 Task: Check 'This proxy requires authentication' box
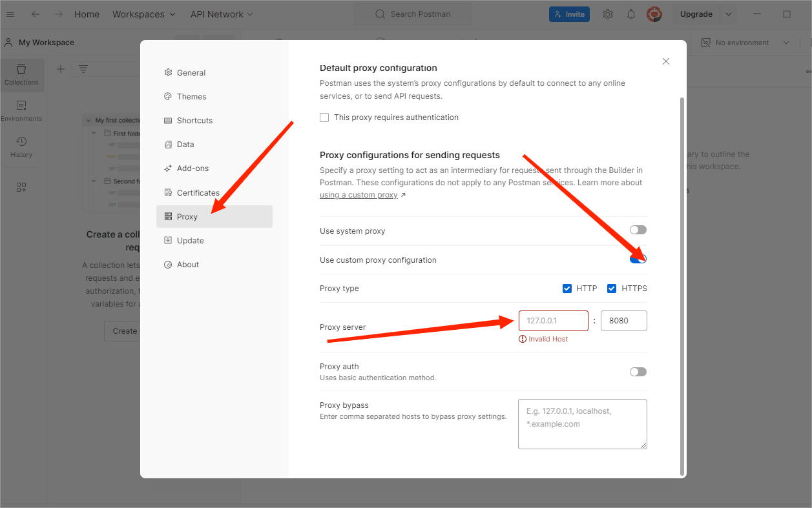pyautogui.click(x=324, y=117)
